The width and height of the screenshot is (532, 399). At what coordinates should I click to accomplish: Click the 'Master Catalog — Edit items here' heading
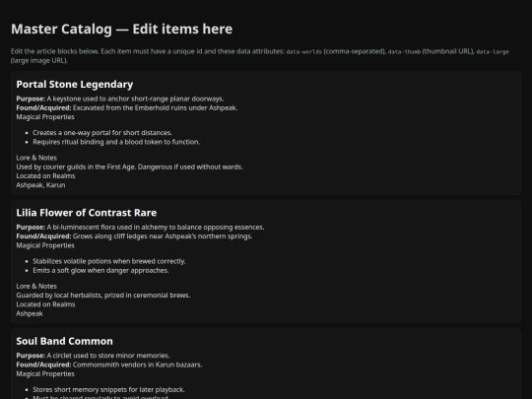click(122, 30)
